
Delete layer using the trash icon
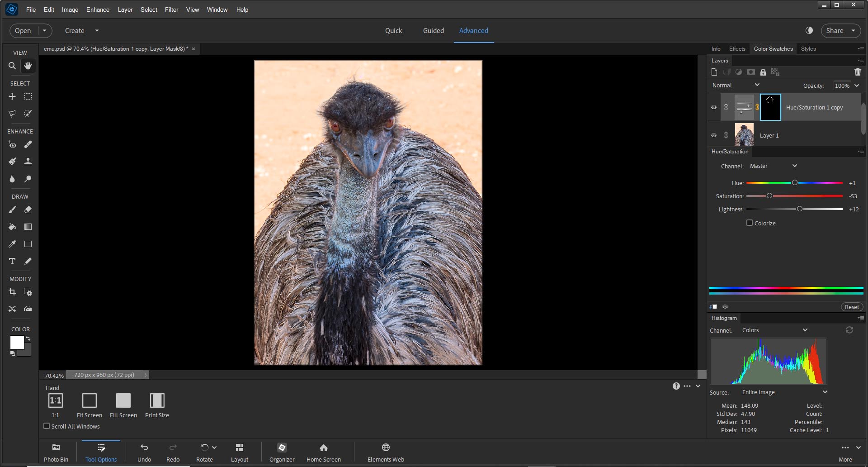click(x=858, y=72)
